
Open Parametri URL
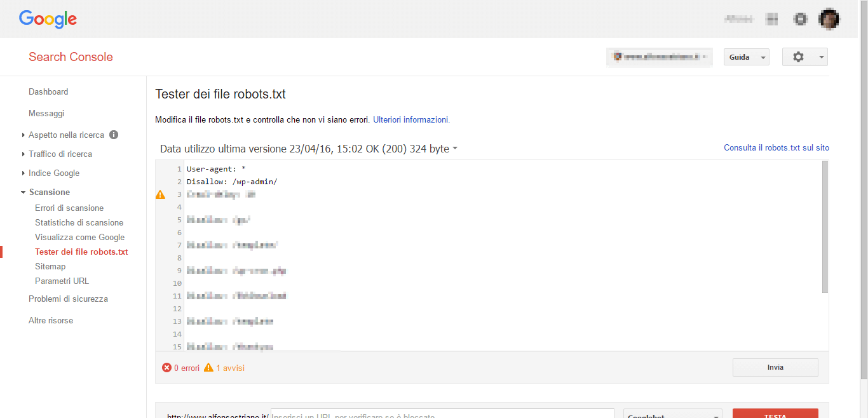pyautogui.click(x=62, y=281)
